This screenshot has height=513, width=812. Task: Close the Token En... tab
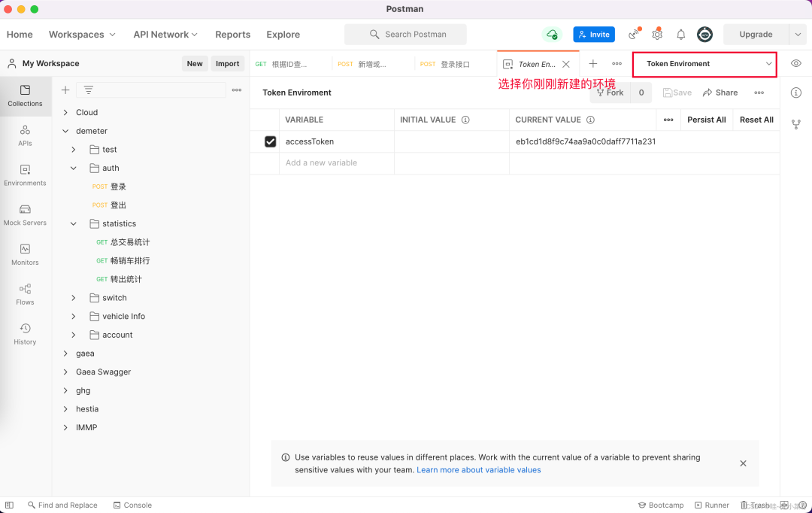pyautogui.click(x=566, y=64)
